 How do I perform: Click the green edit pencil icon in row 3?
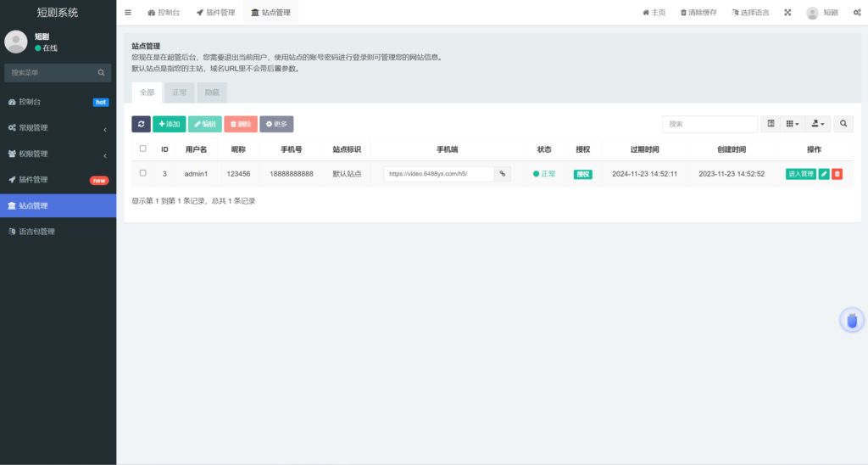824,174
